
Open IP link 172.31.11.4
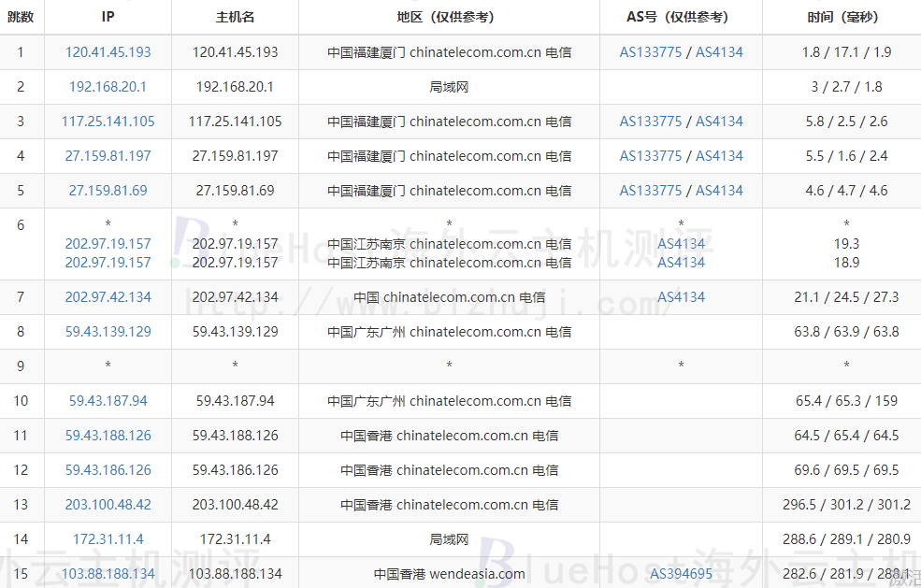pyautogui.click(x=108, y=539)
